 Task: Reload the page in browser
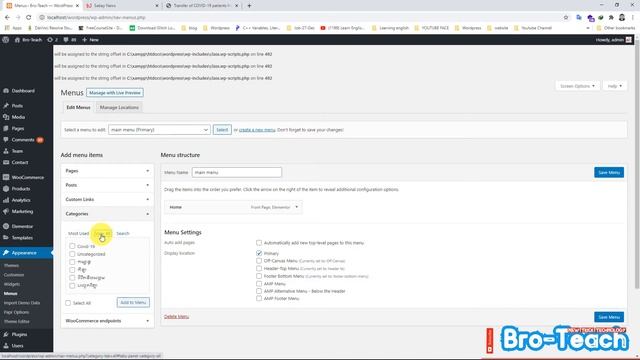click(29, 18)
